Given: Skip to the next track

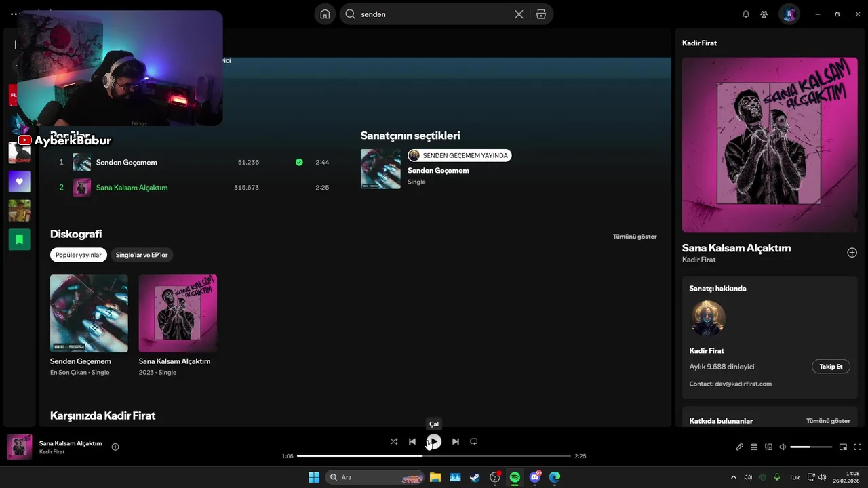Looking at the screenshot, I should click(456, 441).
